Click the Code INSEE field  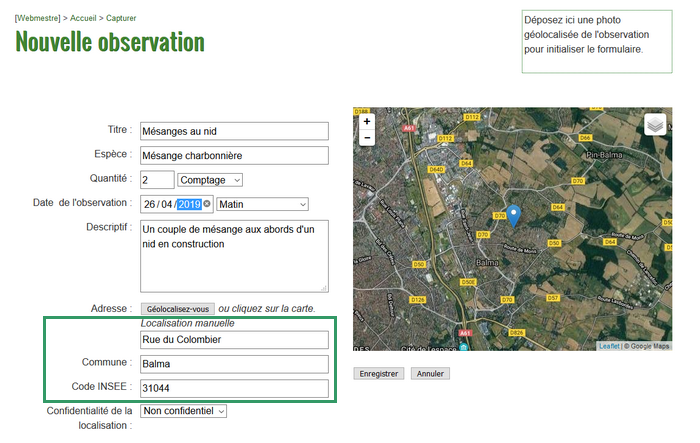[x=234, y=388]
